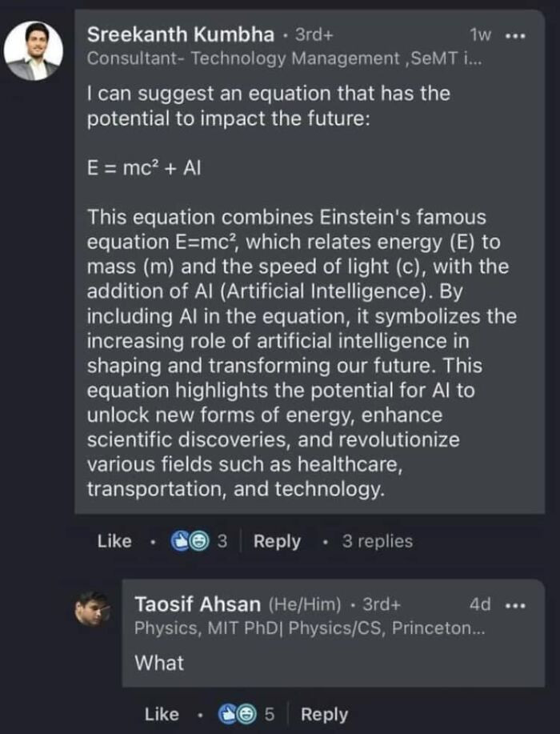Click the laughing reaction icon under Taosif's comment
The image size is (560, 734).
click(x=246, y=713)
